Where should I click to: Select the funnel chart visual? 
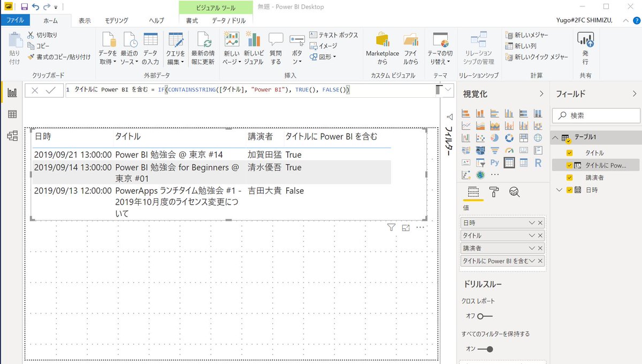click(495, 150)
